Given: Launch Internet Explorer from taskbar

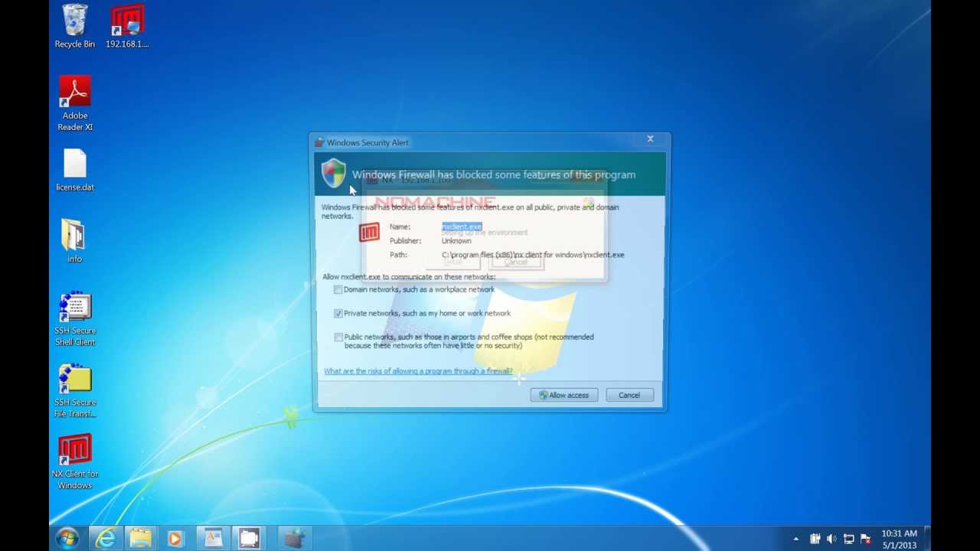Looking at the screenshot, I should pos(105,538).
